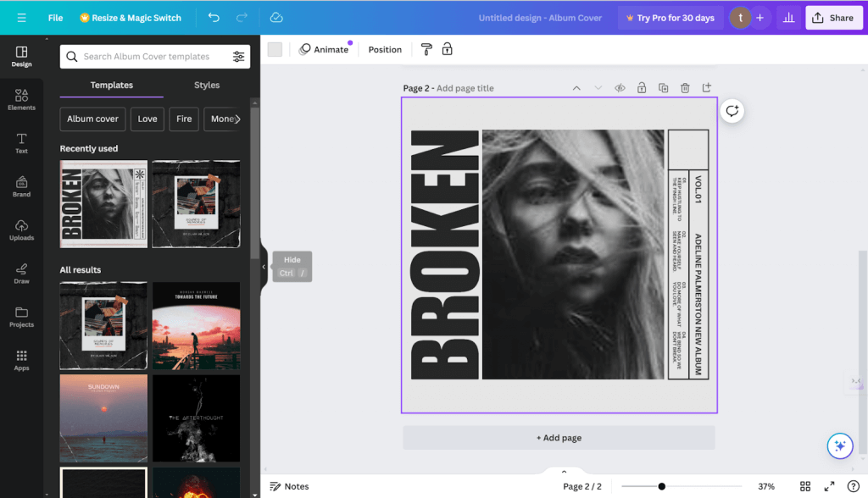Hide page 2 with eye icon
The height and width of the screenshot is (498, 868).
point(620,88)
